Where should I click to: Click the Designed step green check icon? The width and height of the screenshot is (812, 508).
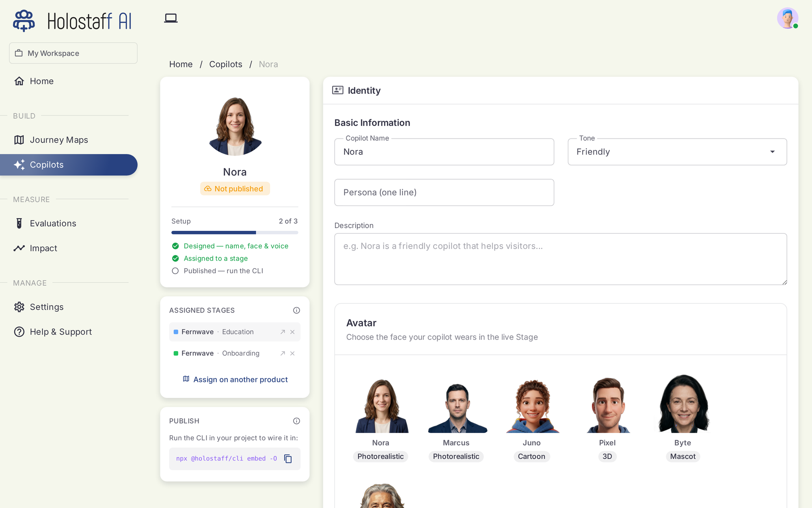[x=175, y=246]
